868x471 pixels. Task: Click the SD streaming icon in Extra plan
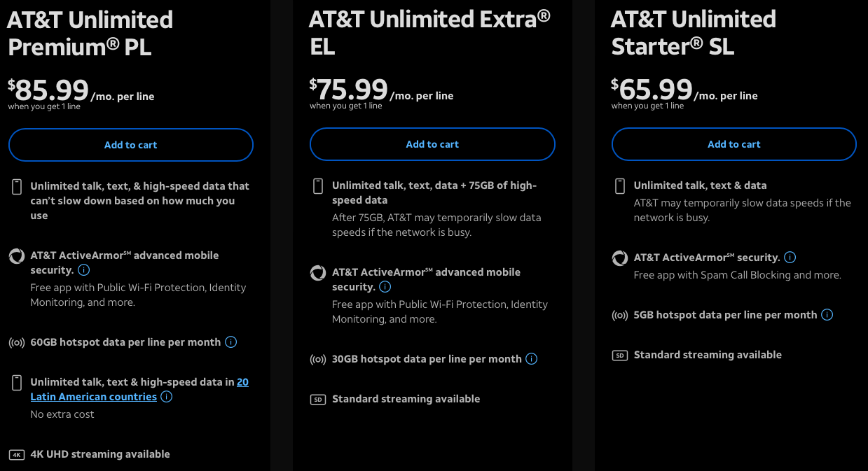pyautogui.click(x=318, y=400)
